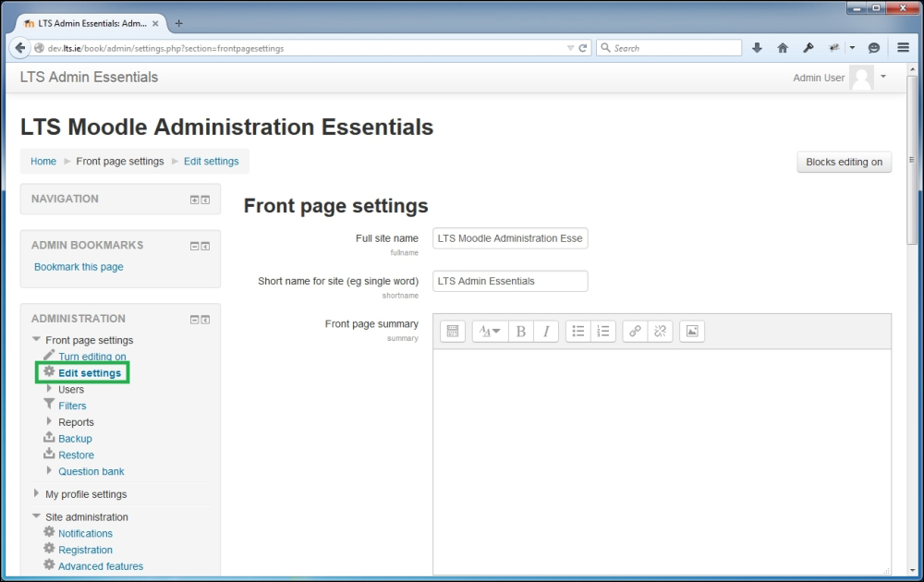Screen dimensions: 924x582
Task: Collapse the Front page settings tree
Action: [36, 340]
